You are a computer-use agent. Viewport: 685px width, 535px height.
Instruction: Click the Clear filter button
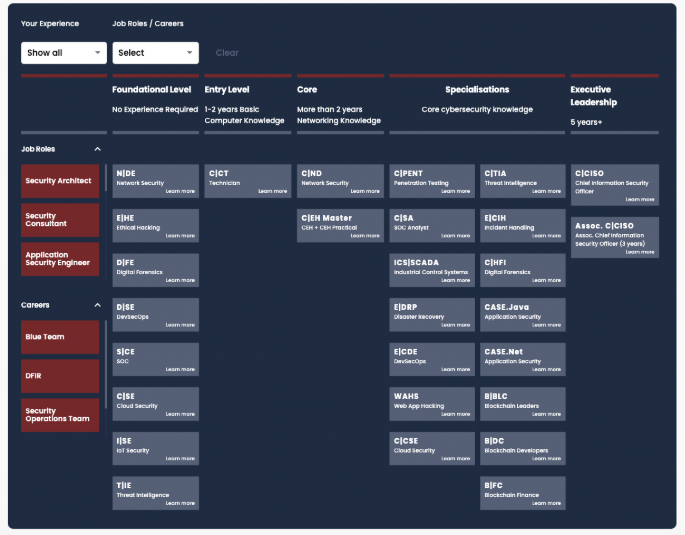pos(227,53)
